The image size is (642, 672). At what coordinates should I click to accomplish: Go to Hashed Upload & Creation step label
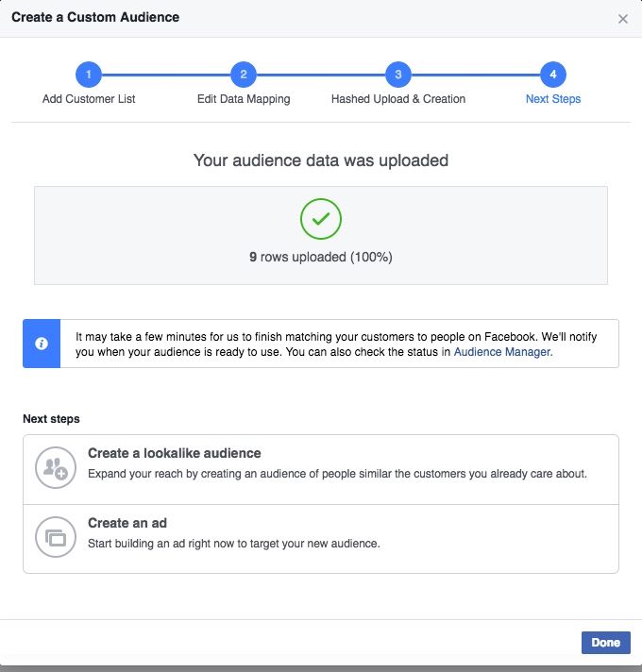398,99
